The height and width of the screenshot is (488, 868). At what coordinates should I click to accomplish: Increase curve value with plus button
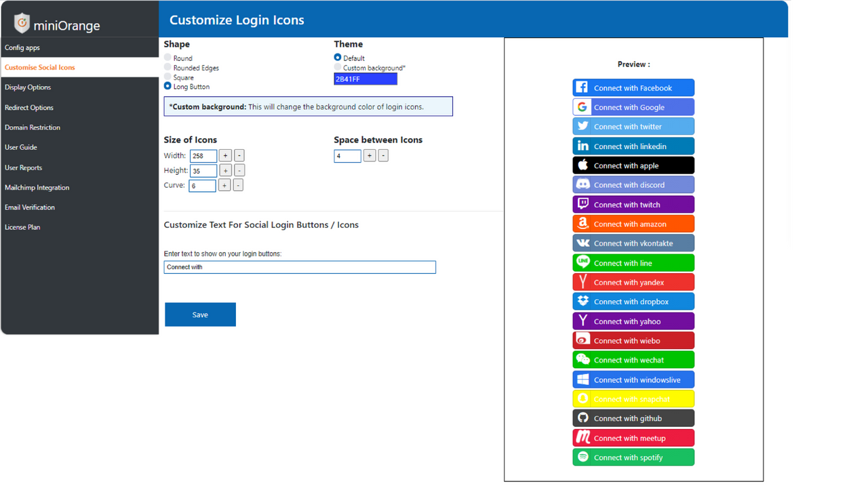tap(224, 185)
